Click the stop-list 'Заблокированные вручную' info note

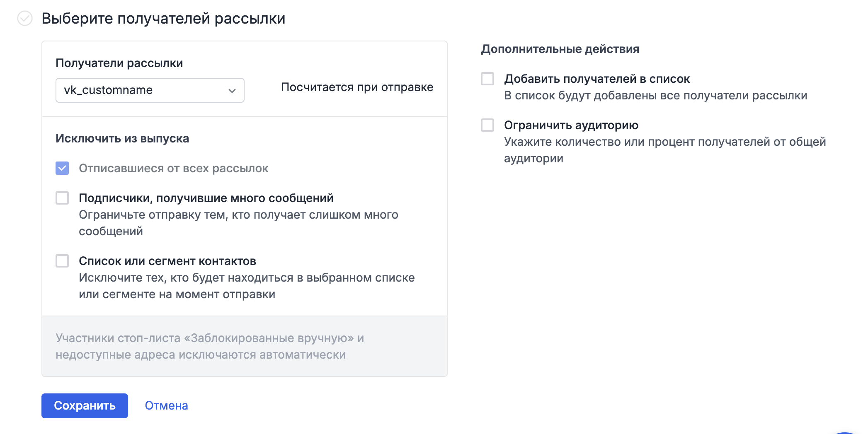[209, 346]
